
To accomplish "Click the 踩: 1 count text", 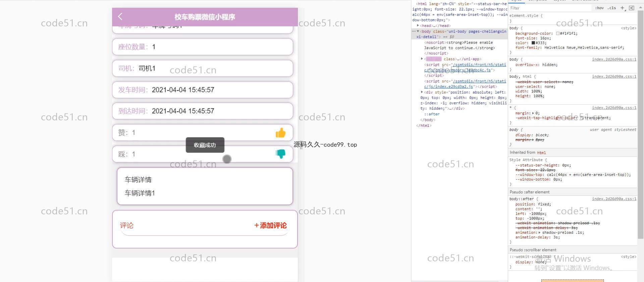I will pyautogui.click(x=127, y=154).
